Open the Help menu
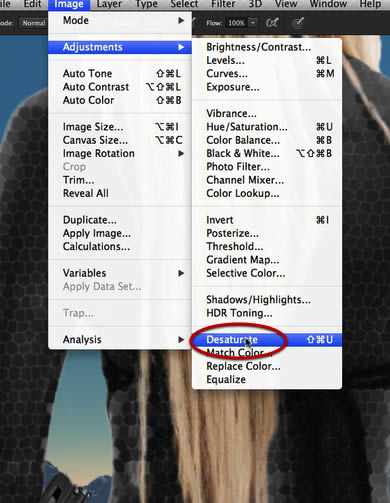Image resolution: width=390 pixels, height=503 pixels. [370, 4]
